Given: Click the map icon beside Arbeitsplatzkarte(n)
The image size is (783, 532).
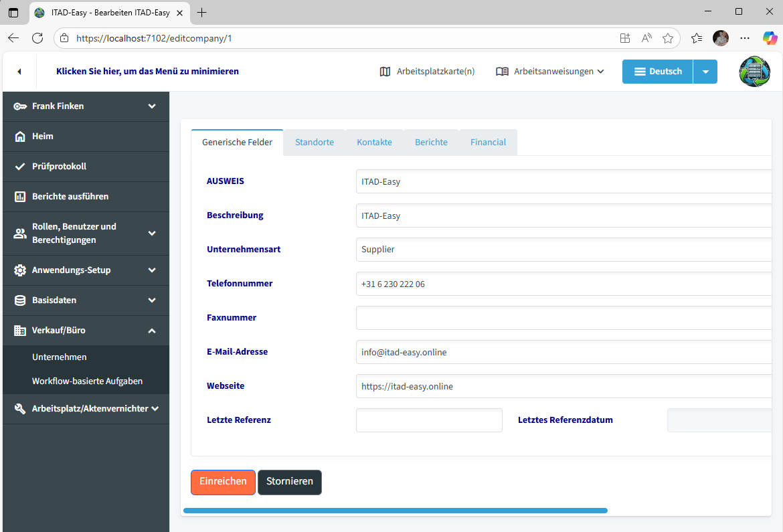Looking at the screenshot, I should pos(385,72).
